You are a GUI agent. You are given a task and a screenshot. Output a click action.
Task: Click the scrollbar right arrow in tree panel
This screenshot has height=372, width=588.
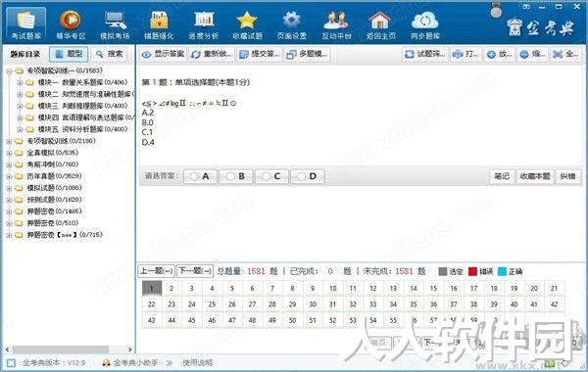(x=130, y=349)
